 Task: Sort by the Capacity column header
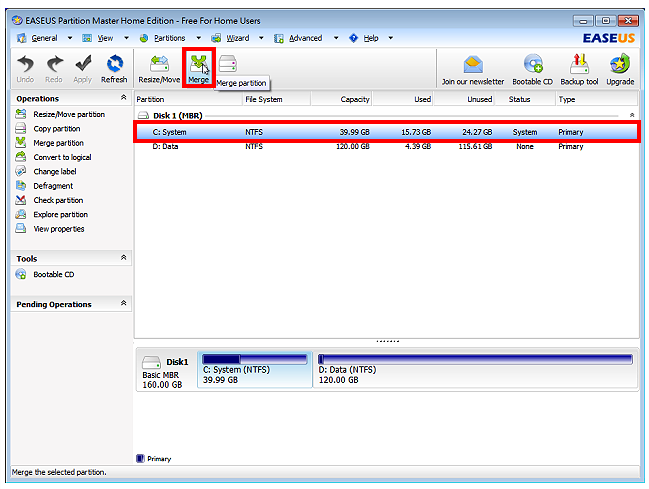tap(341, 99)
